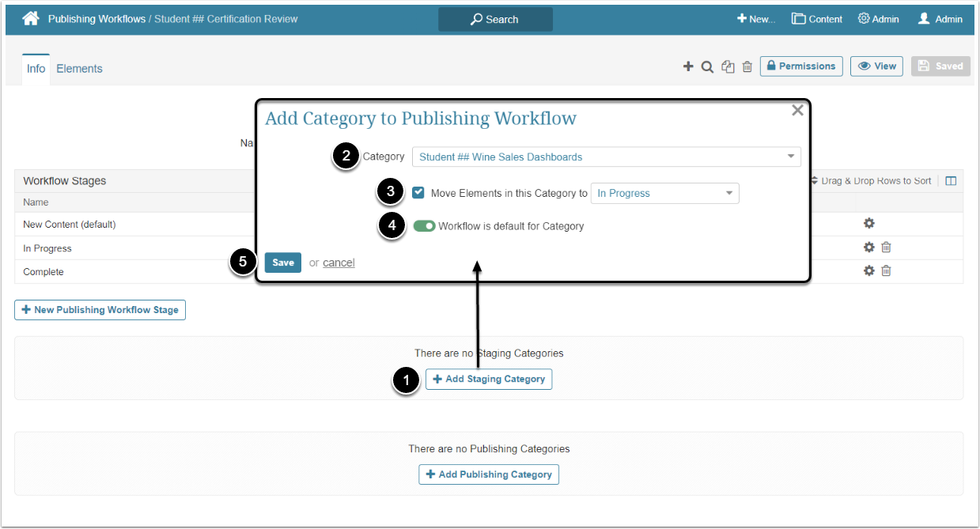The image size is (980, 529).
Task: Click the magnifier search icon in the toolbar
Action: (x=708, y=66)
